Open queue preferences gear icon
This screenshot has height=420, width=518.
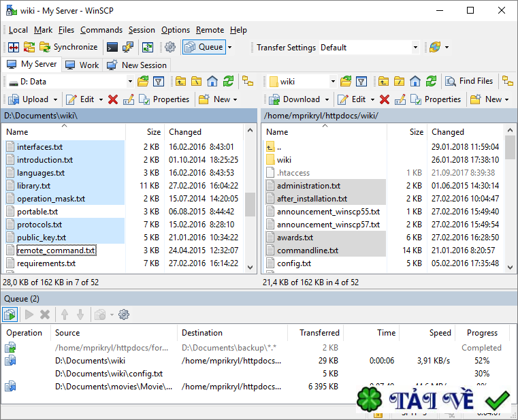click(123, 314)
